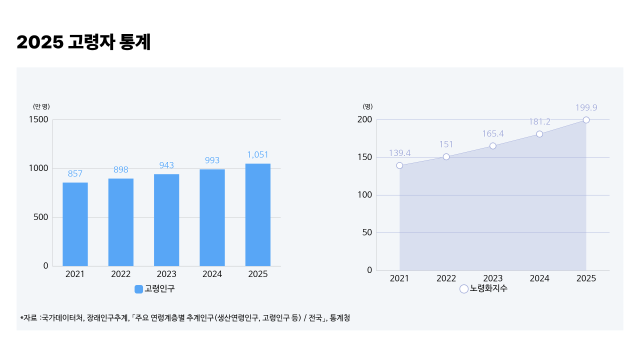Click the 2021 x-axis label under the bar chart

point(75,274)
